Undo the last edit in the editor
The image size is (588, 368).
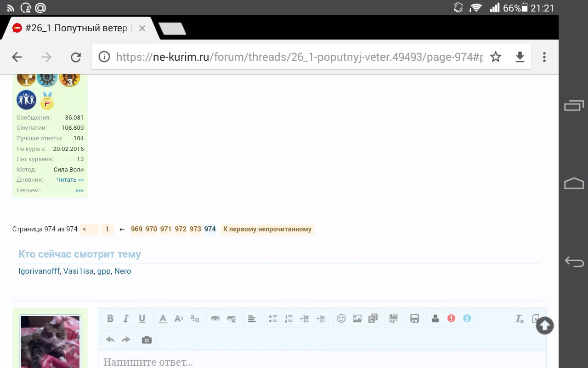(x=110, y=340)
